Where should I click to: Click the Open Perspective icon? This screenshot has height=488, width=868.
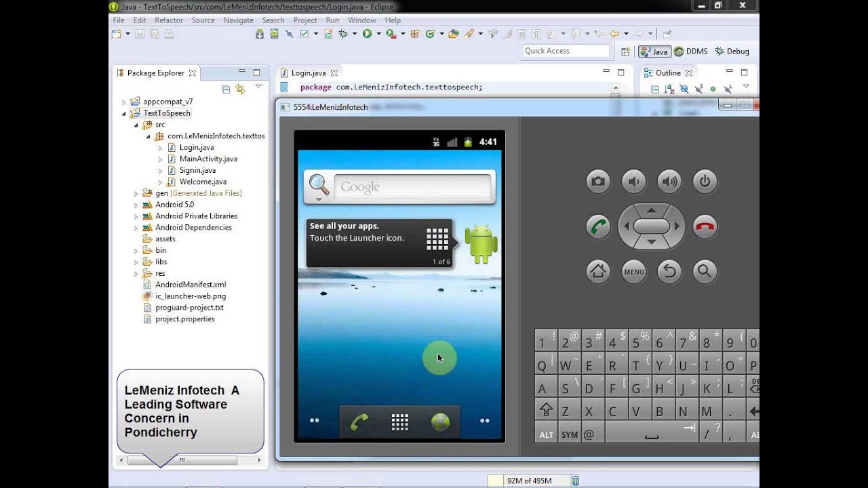coord(625,52)
